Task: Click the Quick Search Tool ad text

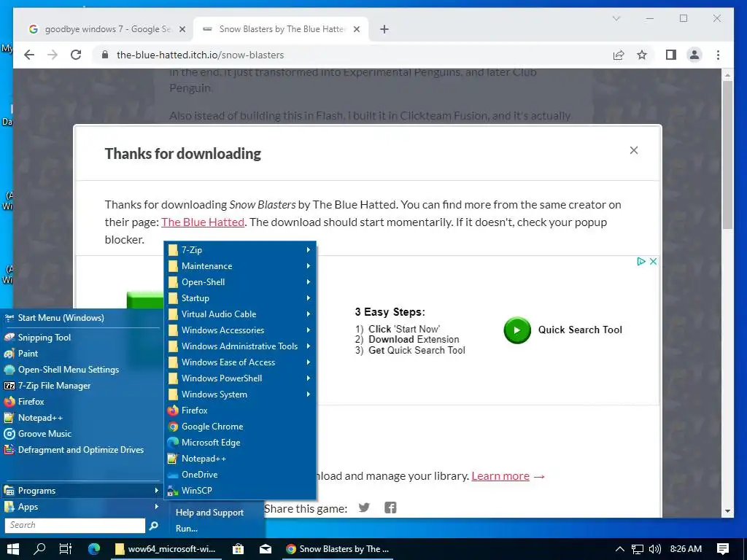Action: [580, 330]
